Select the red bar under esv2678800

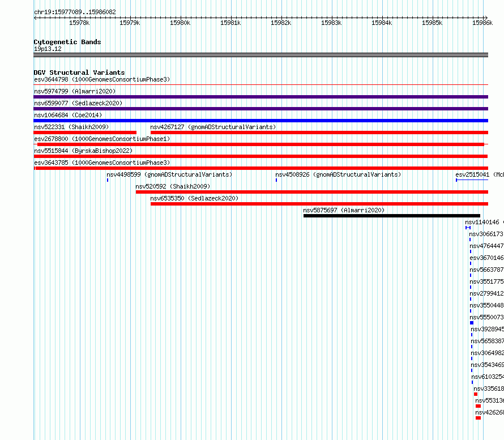click(x=260, y=144)
